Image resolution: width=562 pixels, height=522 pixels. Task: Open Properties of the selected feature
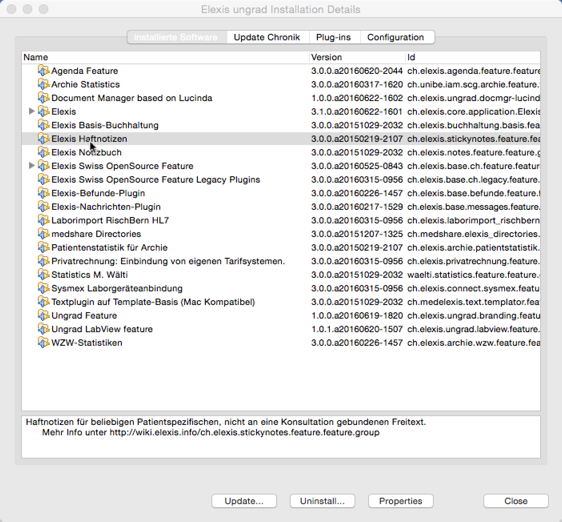(401, 501)
